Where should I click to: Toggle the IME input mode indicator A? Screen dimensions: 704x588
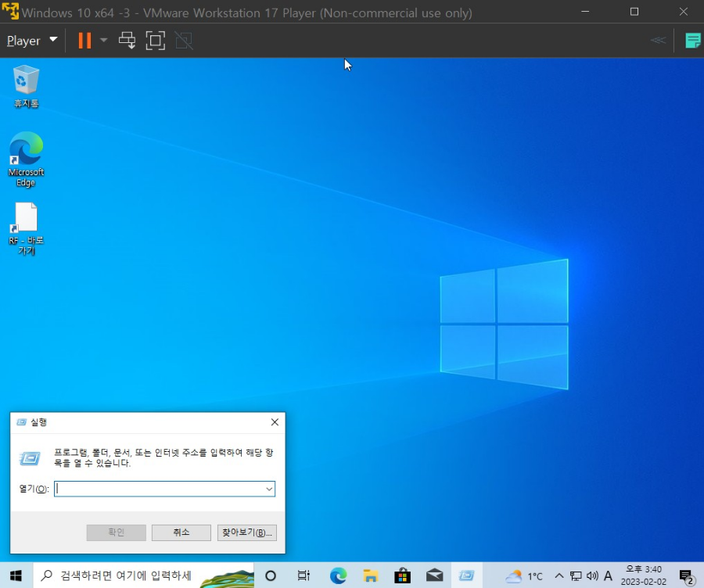click(608, 575)
